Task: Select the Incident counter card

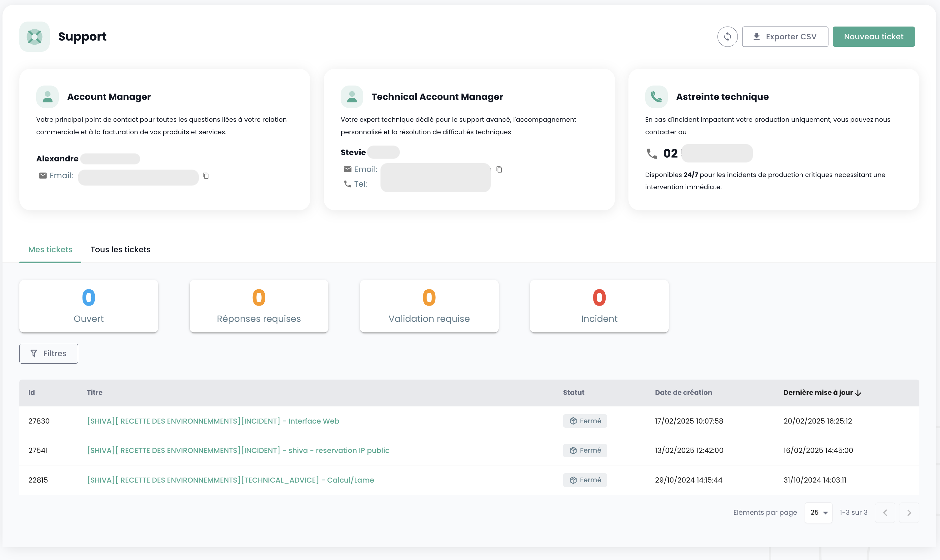Action: pos(599,306)
